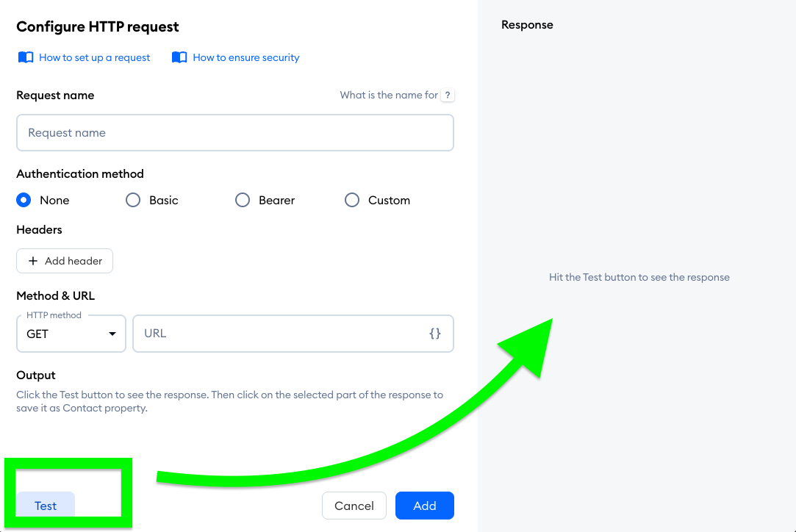
Task: Click the book icon beside How to ensure security
Action: tap(179, 57)
